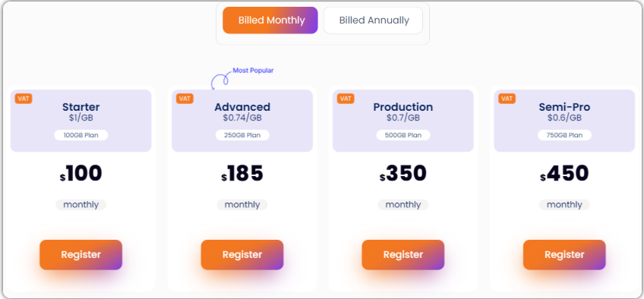
Task: Click the $450 Semi-Pro price
Action: click(564, 174)
